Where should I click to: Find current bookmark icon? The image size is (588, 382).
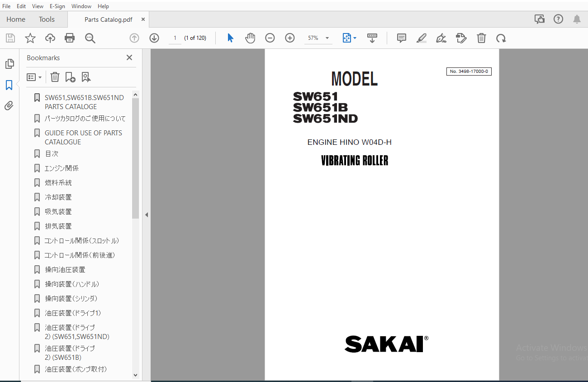(86, 77)
